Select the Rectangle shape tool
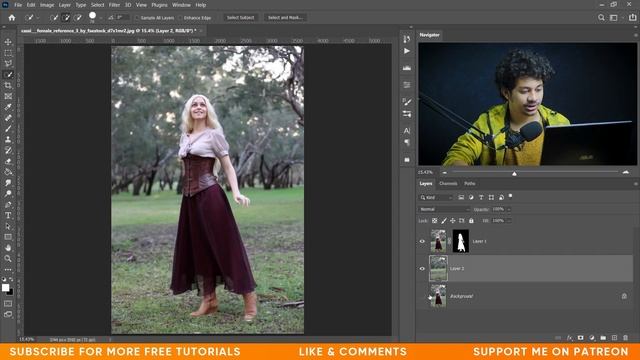 (8, 237)
